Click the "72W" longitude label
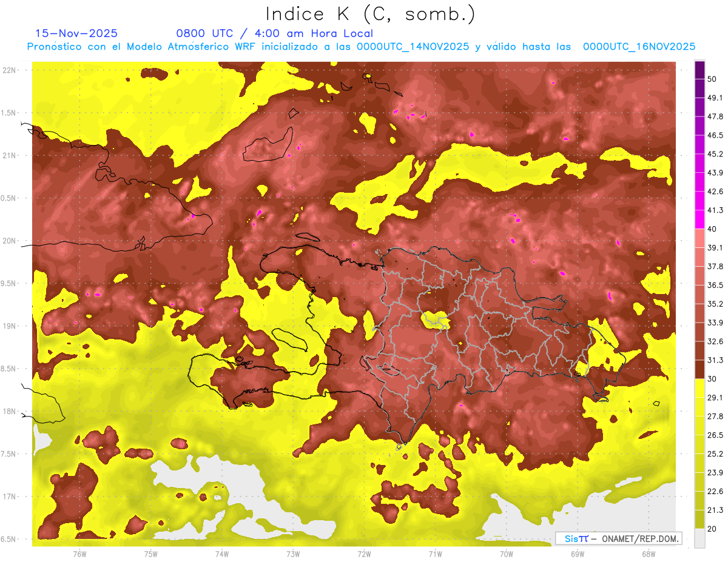This screenshot has width=728, height=562. click(x=365, y=554)
